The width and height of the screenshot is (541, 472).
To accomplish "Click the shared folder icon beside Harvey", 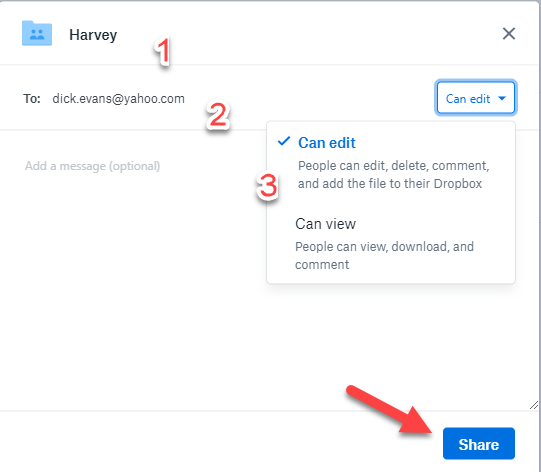I will 37,33.
